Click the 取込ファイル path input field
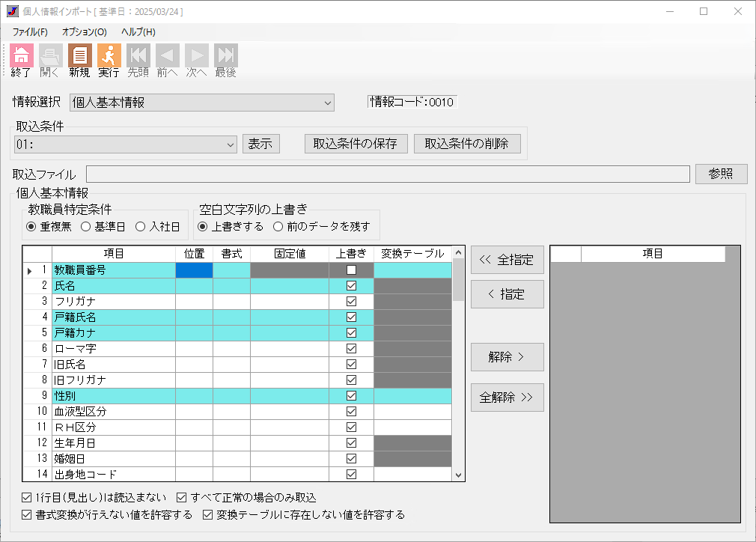 click(388, 174)
